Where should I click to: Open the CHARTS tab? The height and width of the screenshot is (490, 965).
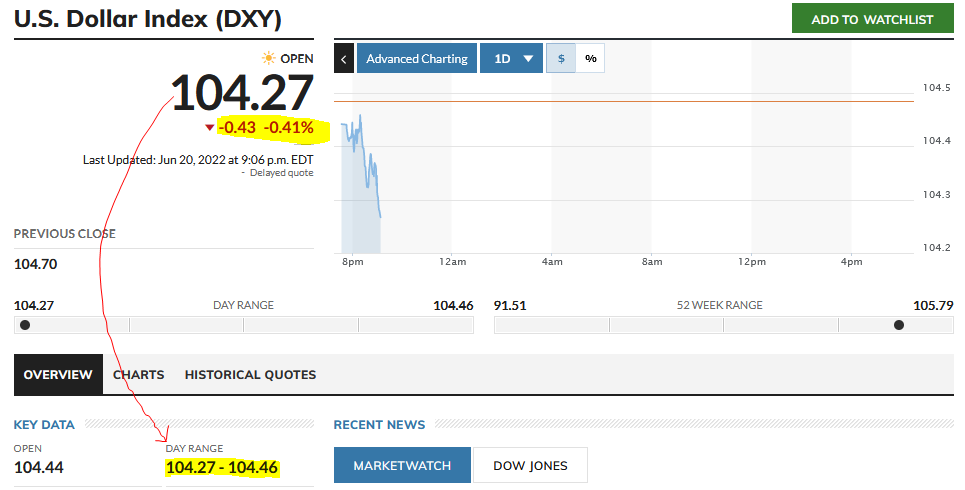coord(138,374)
